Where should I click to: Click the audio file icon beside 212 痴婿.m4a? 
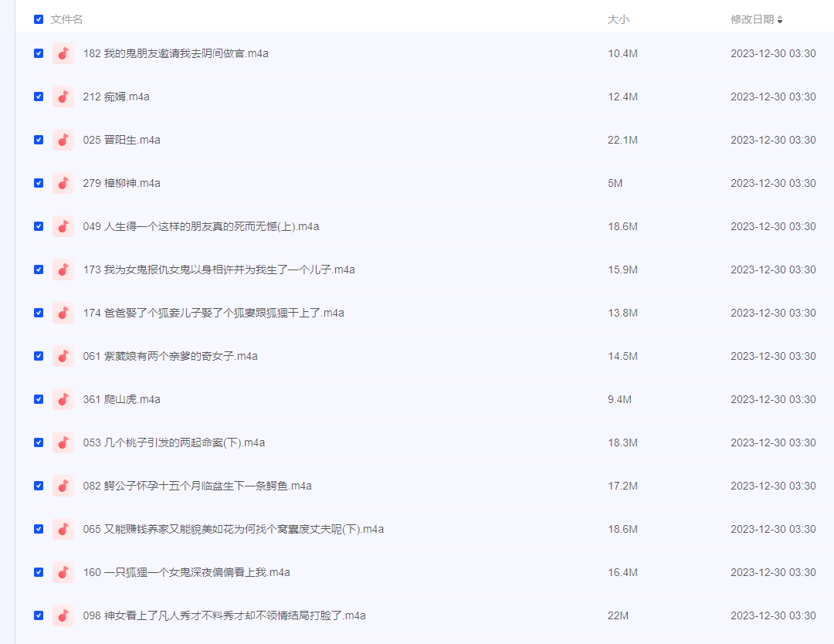(x=63, y=97)
